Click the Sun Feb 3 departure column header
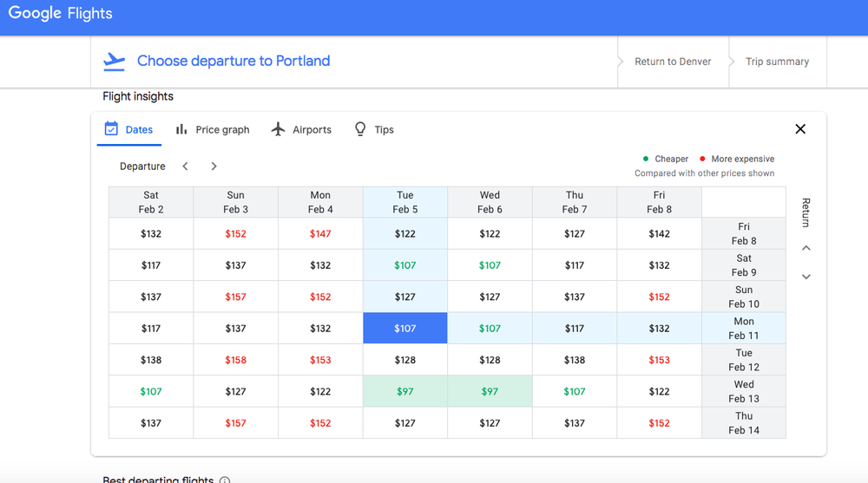 click(x=236, y=202)
